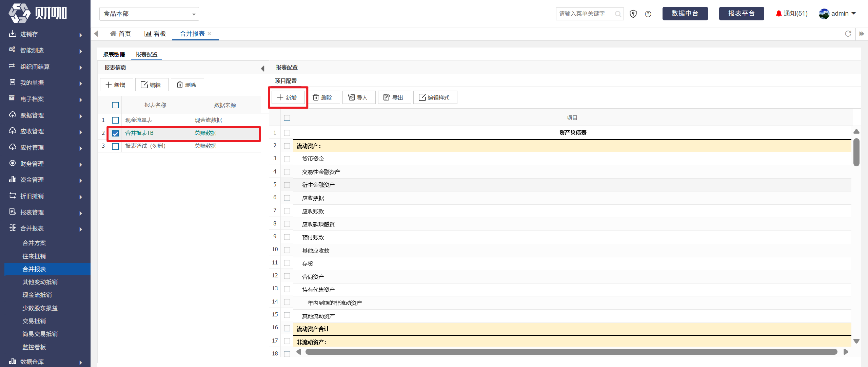
Task: Expand the 财务管理 sidebar menu
Action: [x=45, y=164]
